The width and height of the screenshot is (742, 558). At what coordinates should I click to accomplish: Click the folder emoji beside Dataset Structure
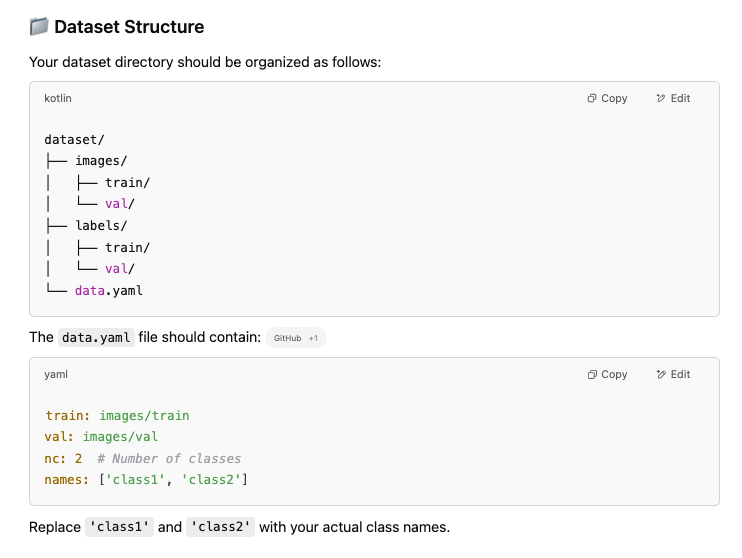coord(39,27)
